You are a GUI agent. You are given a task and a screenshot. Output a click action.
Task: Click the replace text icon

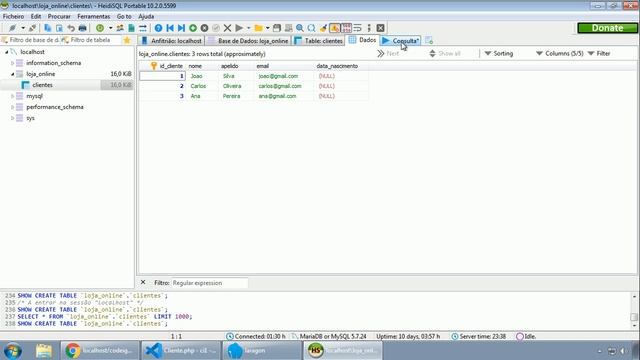311,28
